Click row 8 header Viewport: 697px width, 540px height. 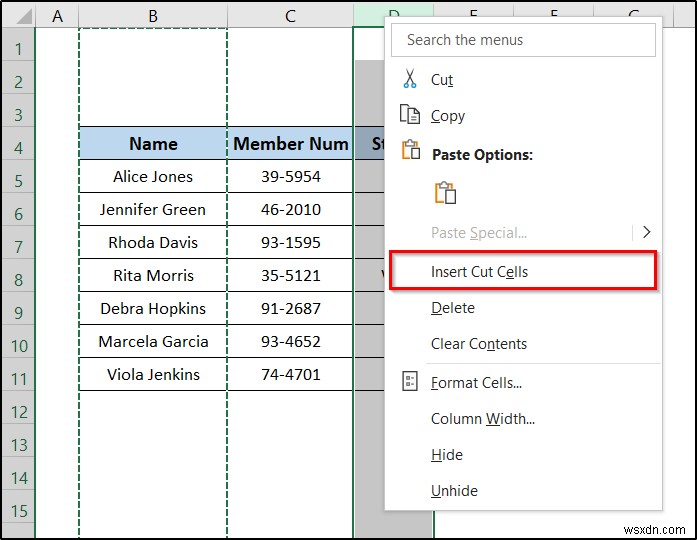18,280
